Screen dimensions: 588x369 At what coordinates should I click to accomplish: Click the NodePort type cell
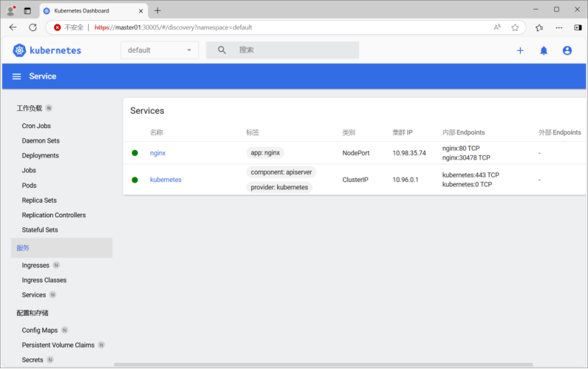click(356, 153)
